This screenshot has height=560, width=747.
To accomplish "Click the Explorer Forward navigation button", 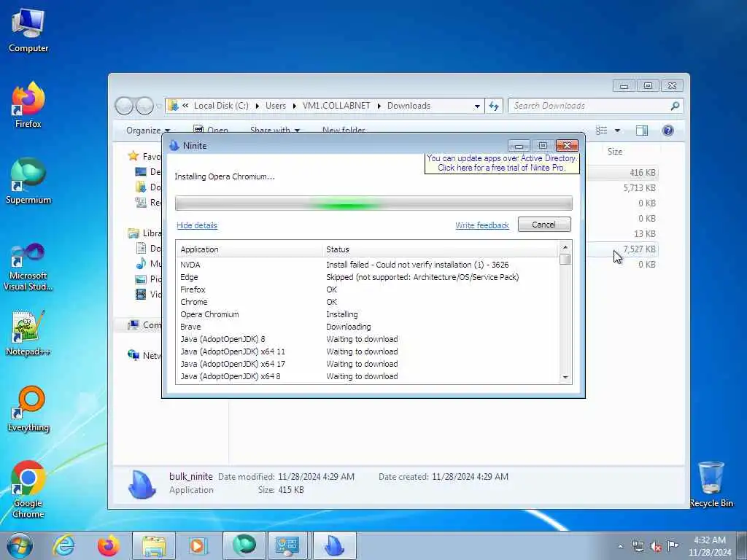I will [x=144, y=106].
